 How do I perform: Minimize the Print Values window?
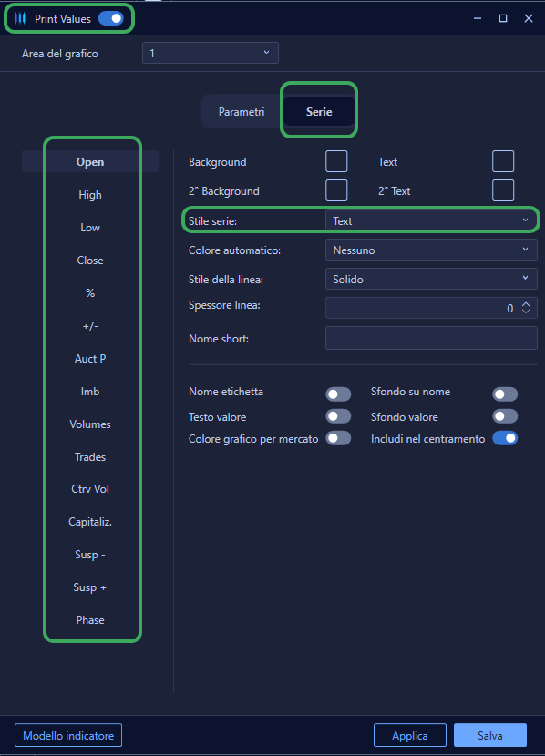477,18
